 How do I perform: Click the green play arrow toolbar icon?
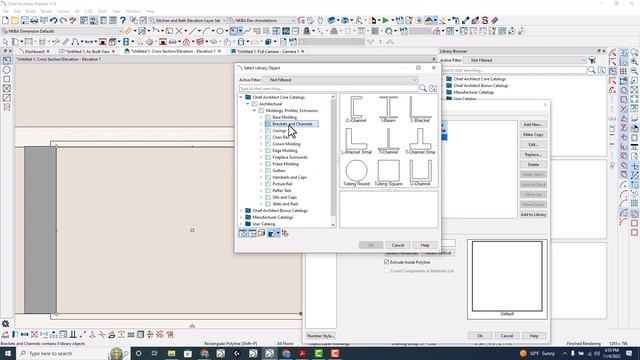[386, 20]
